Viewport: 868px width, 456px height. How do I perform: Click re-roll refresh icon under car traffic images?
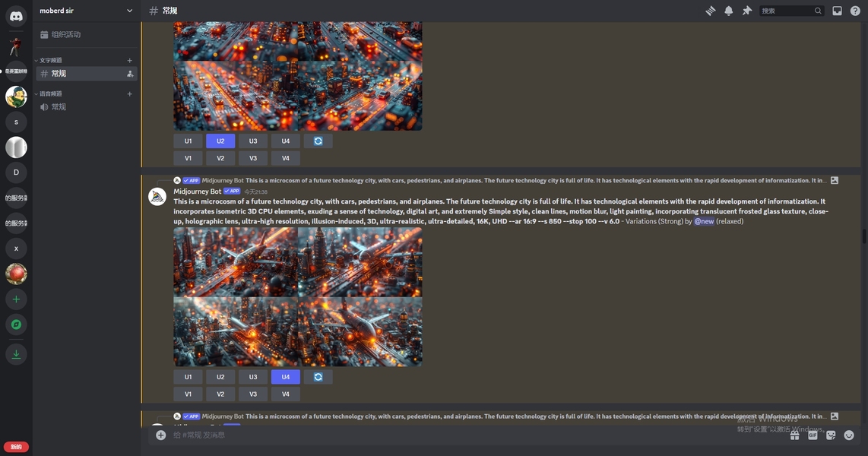pyautogui.click(x=318, y=141)
